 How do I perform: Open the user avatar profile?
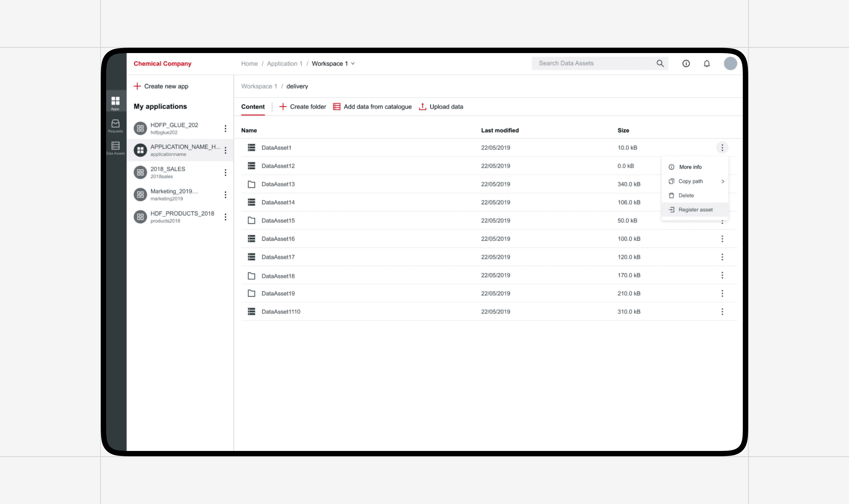pyautogui.click(x=730, y=64)
